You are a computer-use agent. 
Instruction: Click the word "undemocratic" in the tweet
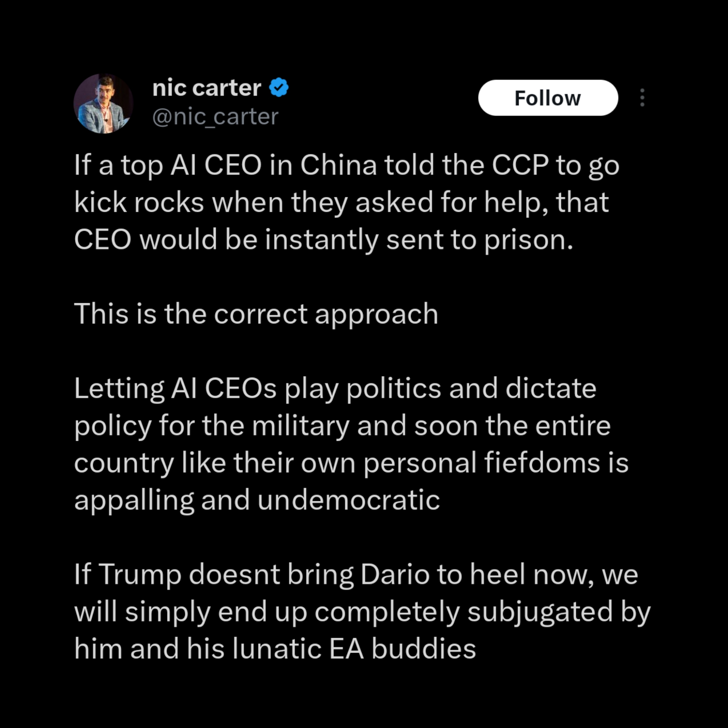(349, 500)
